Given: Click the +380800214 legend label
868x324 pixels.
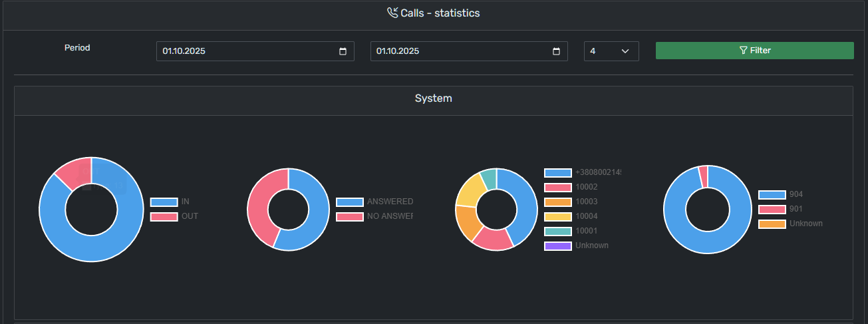Looking at the screenshot, I should pos(598,172).
